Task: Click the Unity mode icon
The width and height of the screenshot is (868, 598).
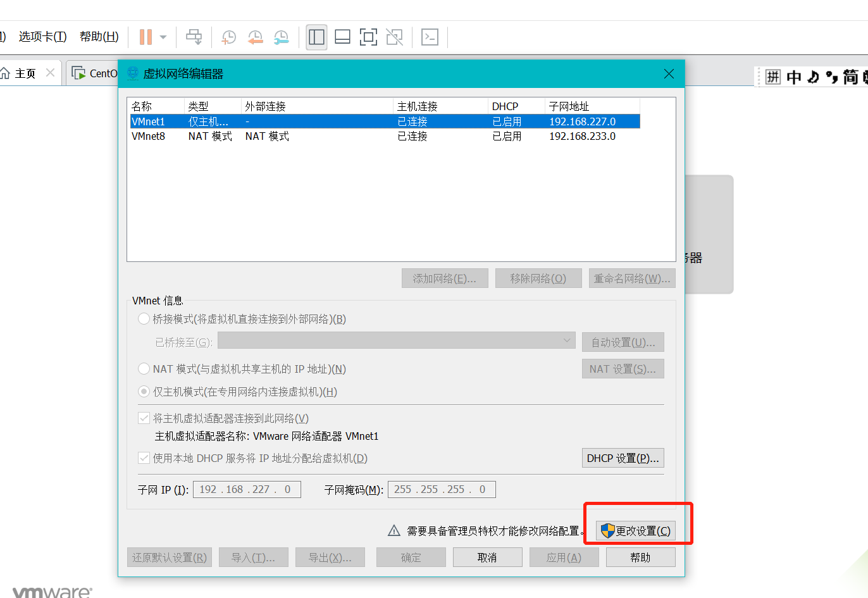Action: pos(394,37)
